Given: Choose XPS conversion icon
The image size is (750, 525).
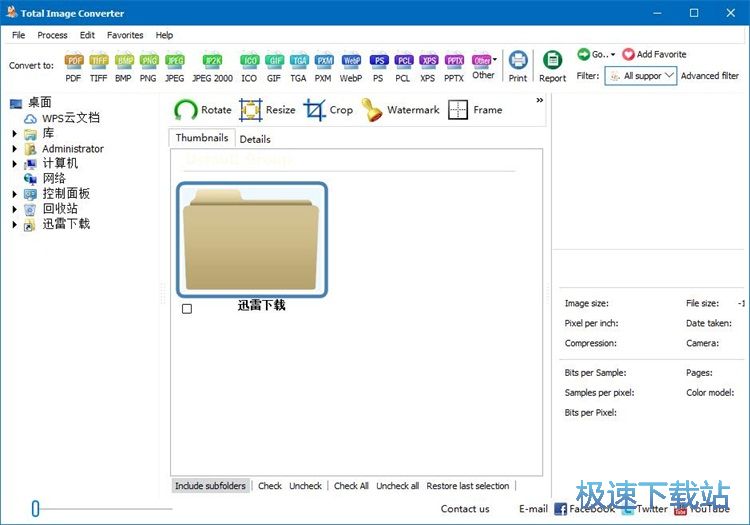Looking at the screenshot, I should click(x=428, y=67).
